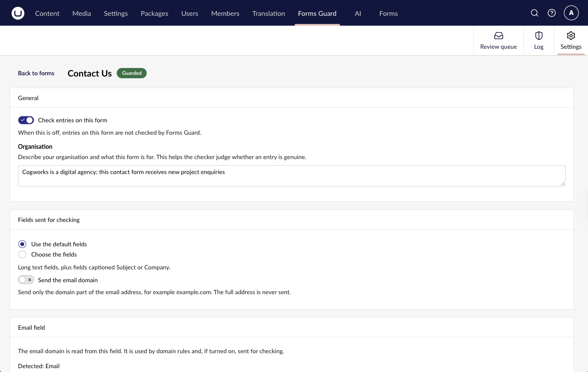This screenshot has width=588, height=372.
Task: Switch to the Settings section in top nav
Action: tap(116, 13)
